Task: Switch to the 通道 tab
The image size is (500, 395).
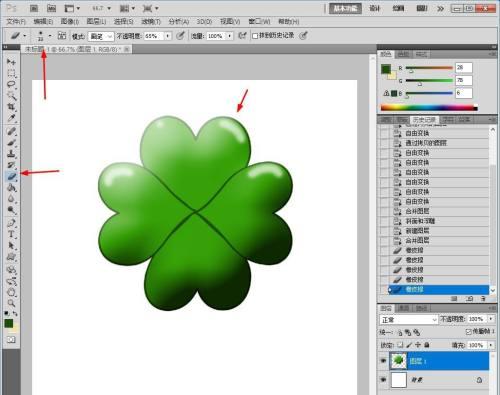Action: [x=404, y=308]
